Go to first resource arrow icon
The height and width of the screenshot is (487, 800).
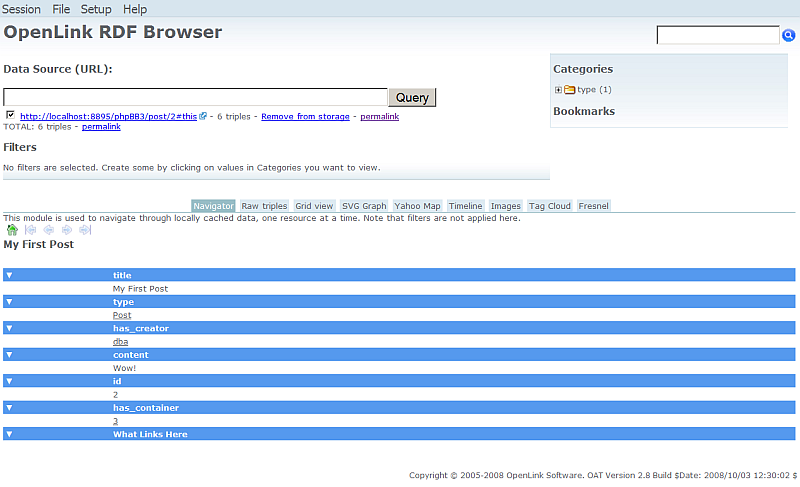tap(30, 230)
